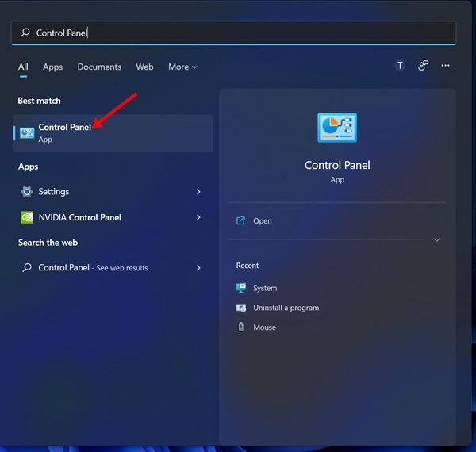
Task: Click the search options share icon
Action: pos(423,67)
